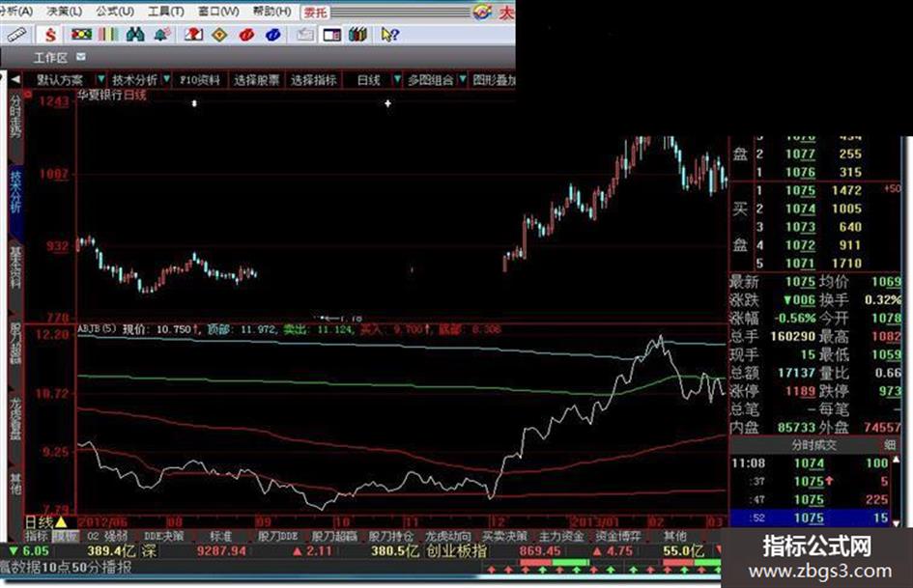Select DDE决策 indicator tab

[163, 536]
